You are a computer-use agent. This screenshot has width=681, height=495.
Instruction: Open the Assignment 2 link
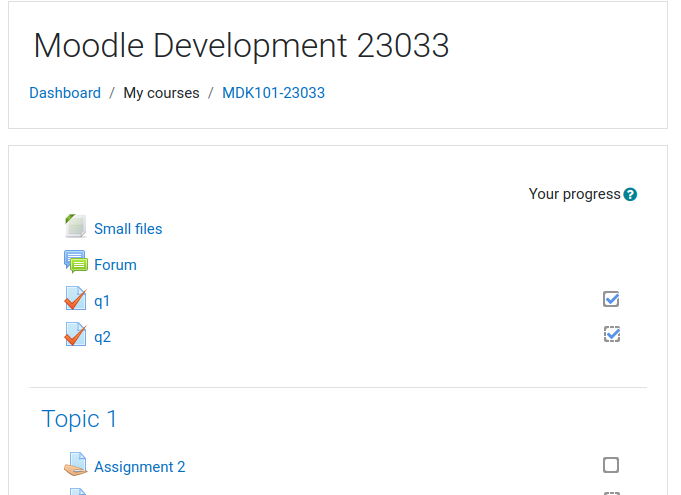pos(140,467)
